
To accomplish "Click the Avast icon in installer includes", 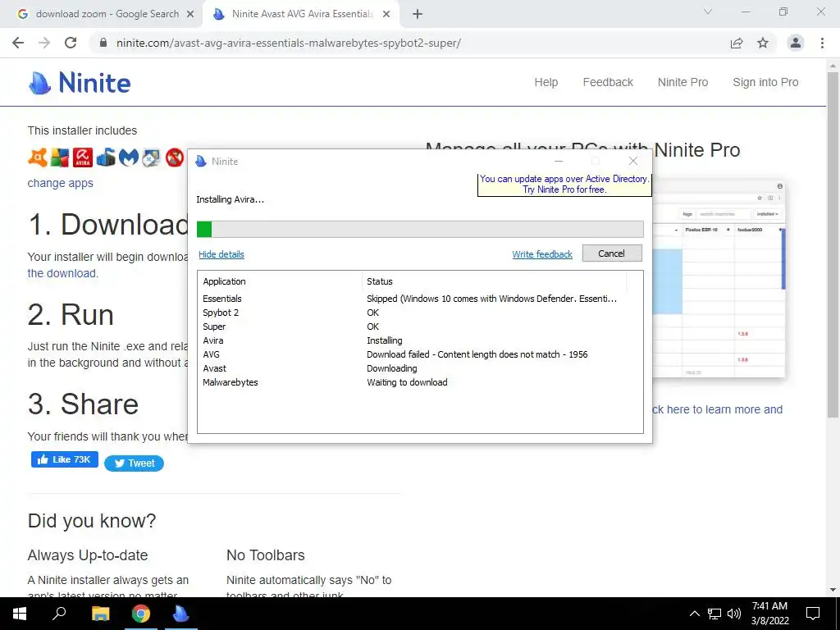I will point(38,158).
